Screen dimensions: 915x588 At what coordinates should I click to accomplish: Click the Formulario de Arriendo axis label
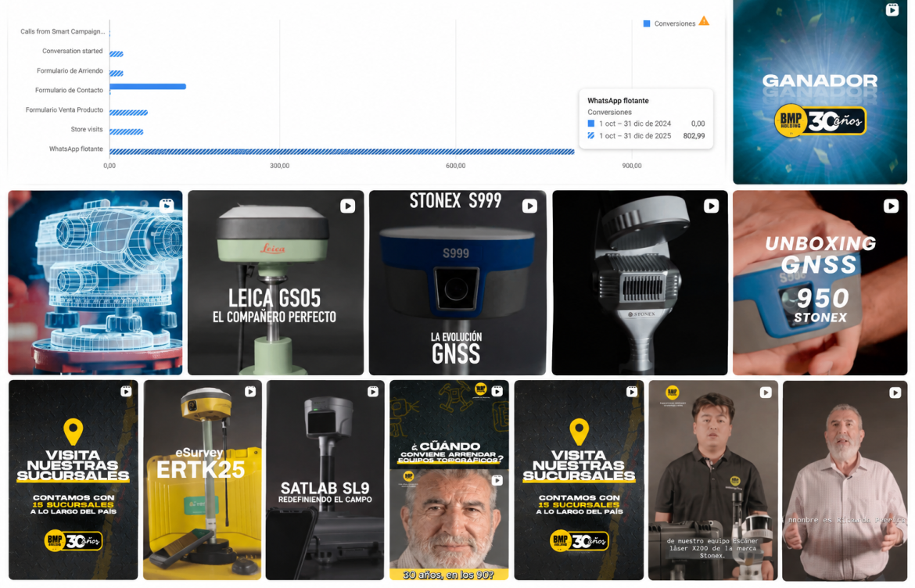pyautogui.click(x=70, y=70)
